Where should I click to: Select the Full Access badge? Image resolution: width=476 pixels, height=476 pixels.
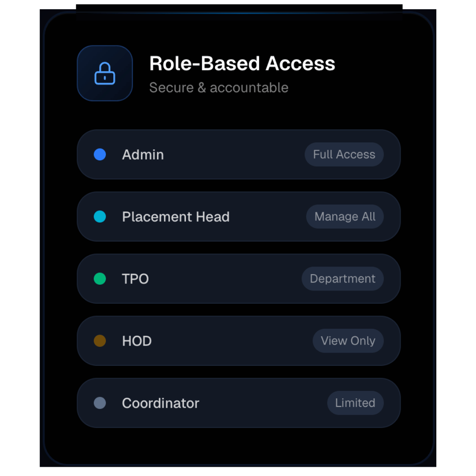[x=344, y=155]
